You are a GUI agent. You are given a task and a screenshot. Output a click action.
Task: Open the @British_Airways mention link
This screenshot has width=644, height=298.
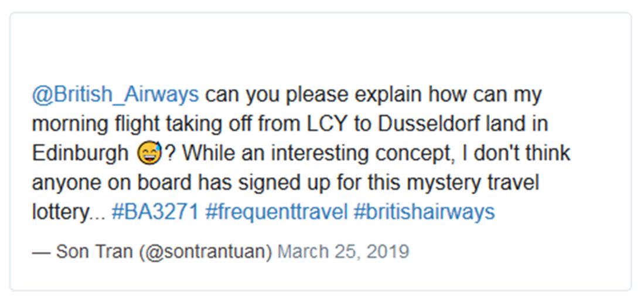coord(115,94)
